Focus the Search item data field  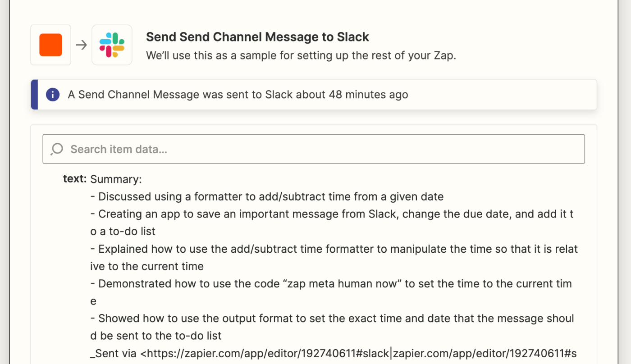(x=314, y=149)
